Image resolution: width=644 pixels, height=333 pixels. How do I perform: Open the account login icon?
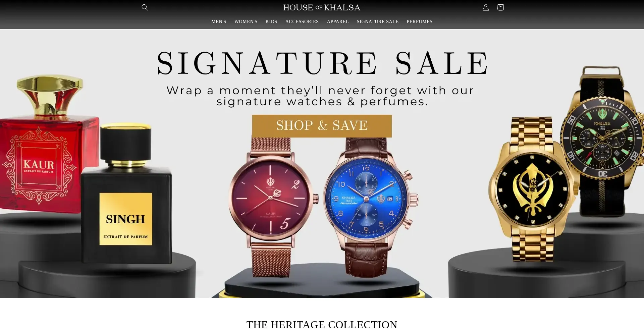pyautogui.click(x=485, y=7)
